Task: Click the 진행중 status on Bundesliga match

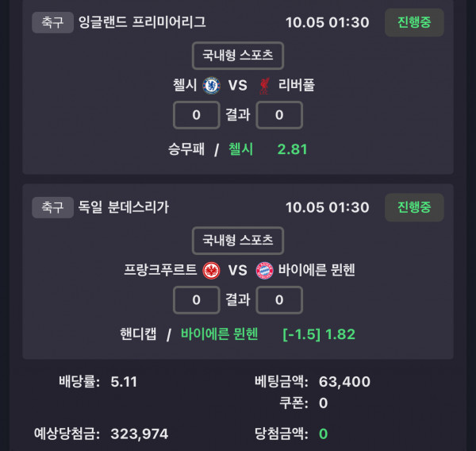Action: [414, 207]
